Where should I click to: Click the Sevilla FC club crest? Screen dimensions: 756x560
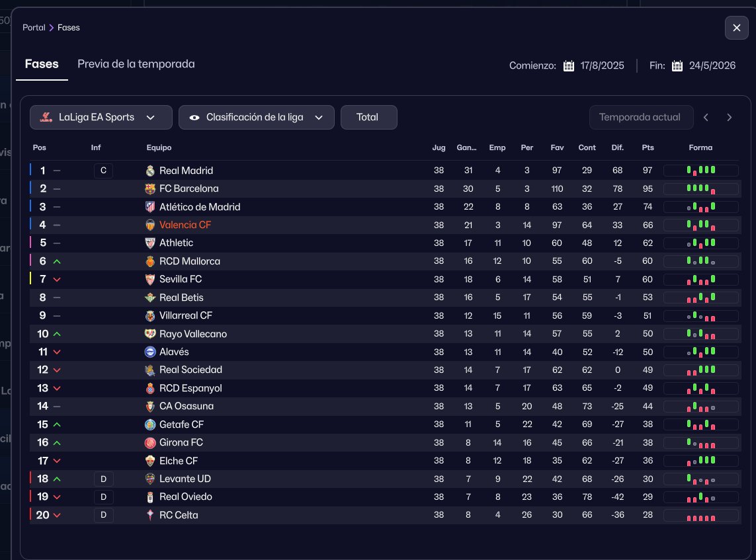[x=150, y=280]
